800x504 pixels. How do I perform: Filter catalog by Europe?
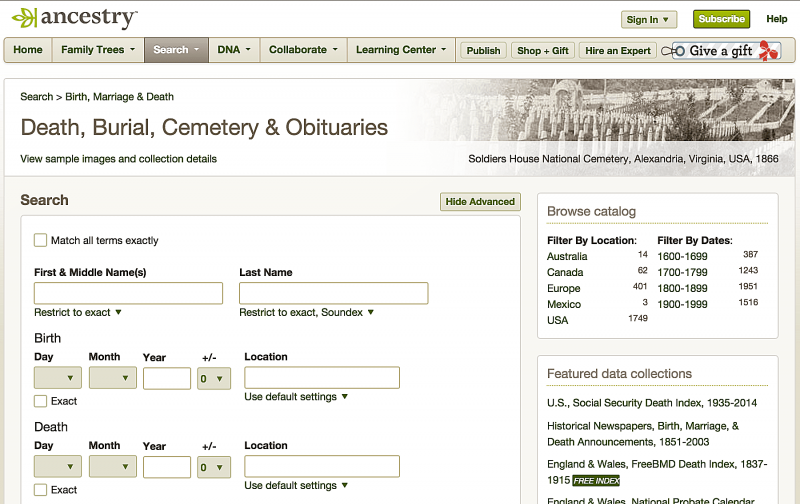point(563,288)
